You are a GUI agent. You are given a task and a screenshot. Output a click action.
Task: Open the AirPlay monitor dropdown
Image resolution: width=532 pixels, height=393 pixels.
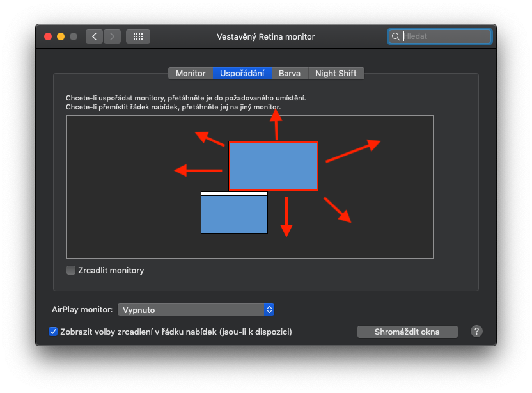196,310
